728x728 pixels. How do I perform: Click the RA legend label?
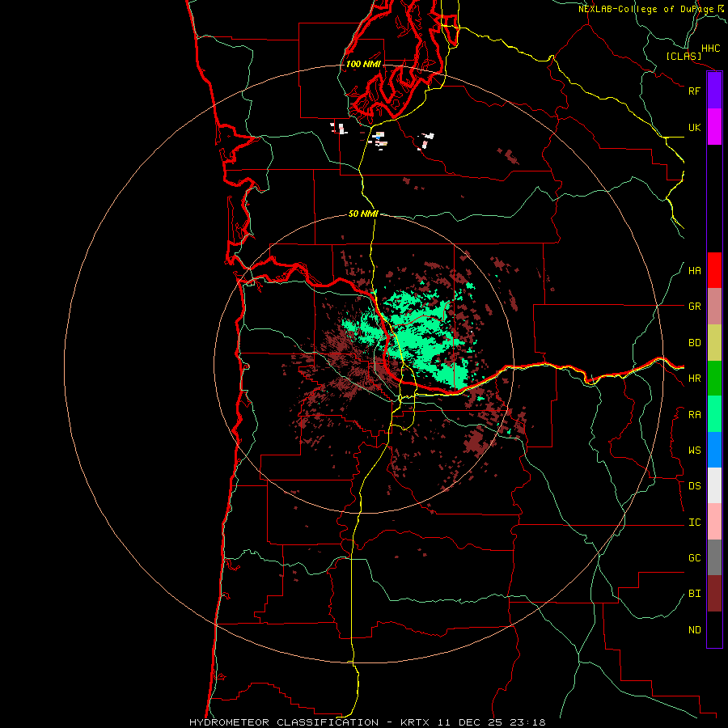coord(694,415)
